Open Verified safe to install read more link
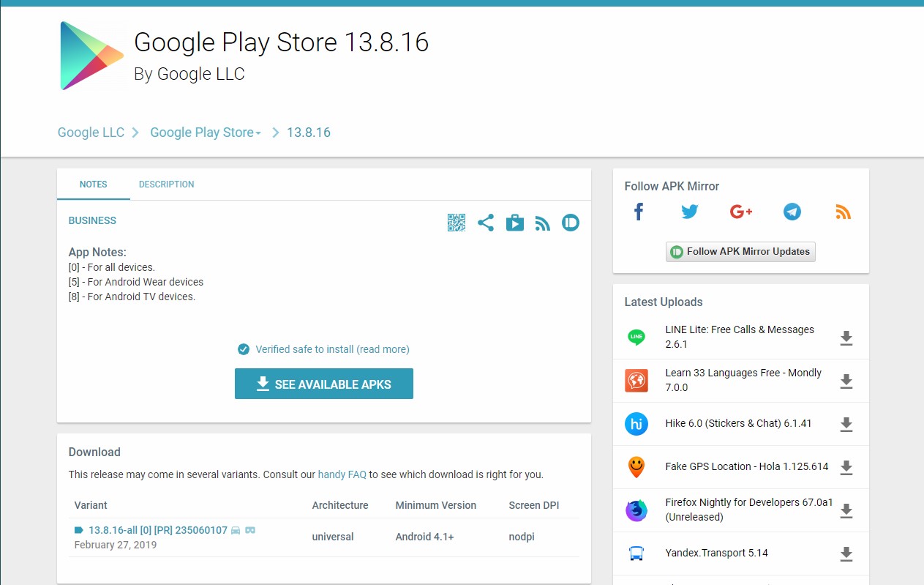This screenshot has width=924, height=585. [x=332, y=349]
